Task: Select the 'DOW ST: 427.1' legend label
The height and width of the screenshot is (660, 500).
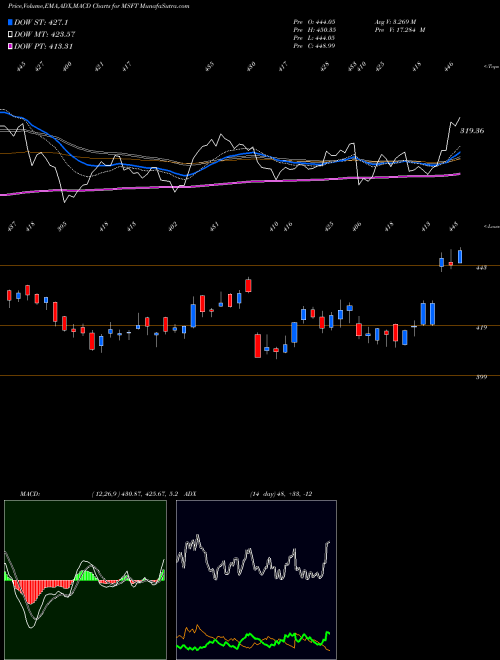Action: 41,22
